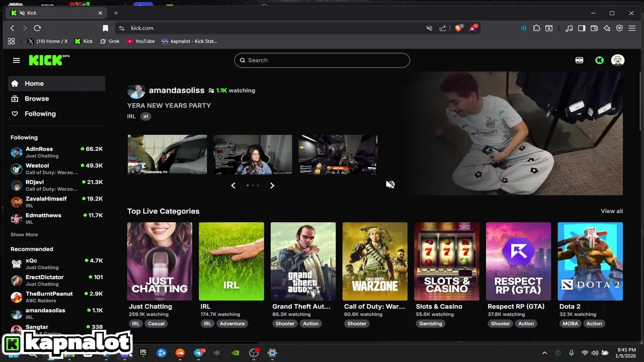Open the browser main hamburger menu
This screenshot has width=644, height=362.
coord(632,28)
